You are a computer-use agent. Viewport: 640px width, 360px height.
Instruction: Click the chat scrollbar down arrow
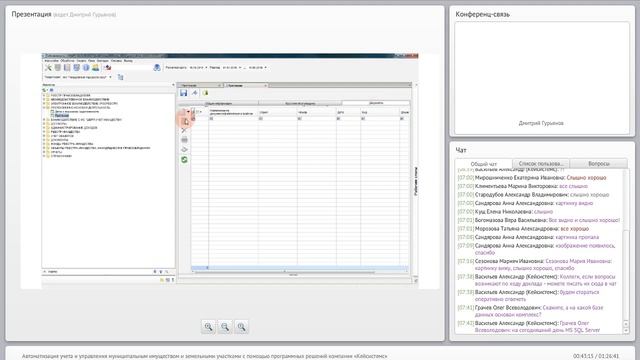pos(626,331)
